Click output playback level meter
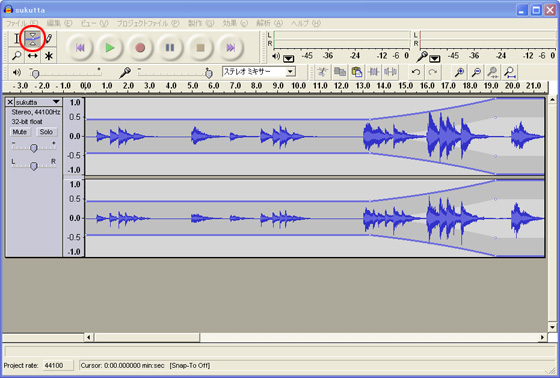560x378 pixels. point(341,40)
